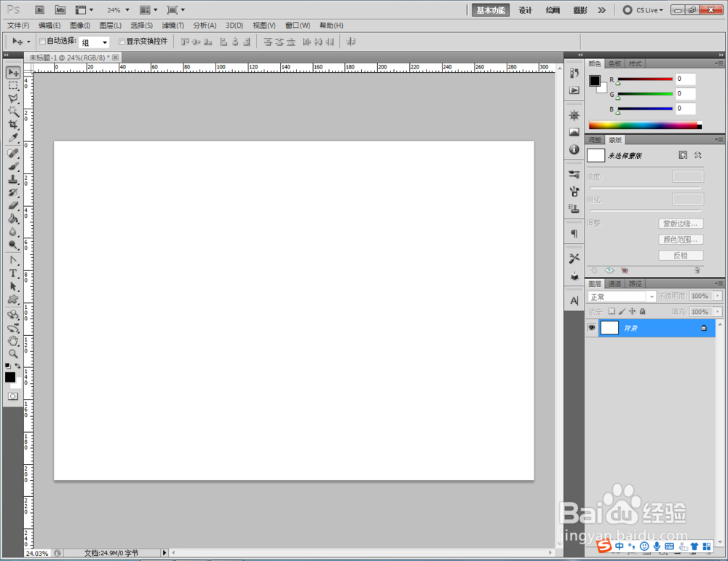Enable the 显示变换控件 checkbox
Image resolution: width=728 pixels, height=561 pixels.
[122, 42]
